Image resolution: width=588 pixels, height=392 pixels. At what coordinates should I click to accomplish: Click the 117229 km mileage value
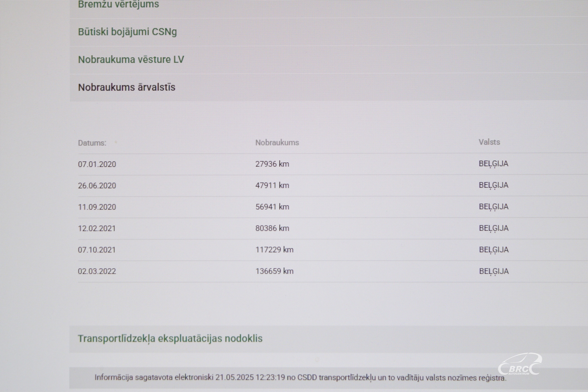(x=274, y=249)
